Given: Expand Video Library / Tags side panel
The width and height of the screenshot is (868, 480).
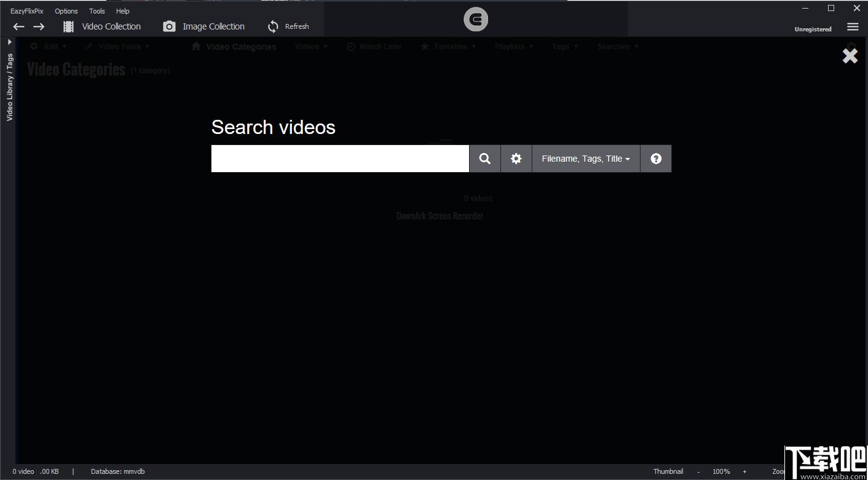Looking at the screenshot, I should pos(10,42).
